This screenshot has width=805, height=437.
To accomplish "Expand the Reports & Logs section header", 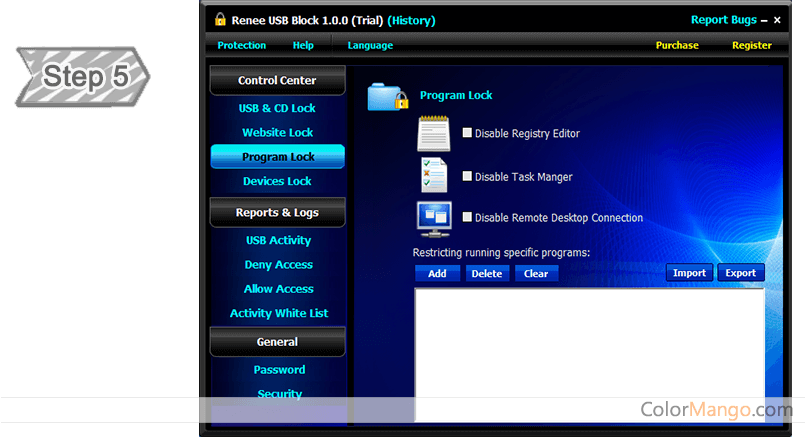I will (x=277, y=213).
